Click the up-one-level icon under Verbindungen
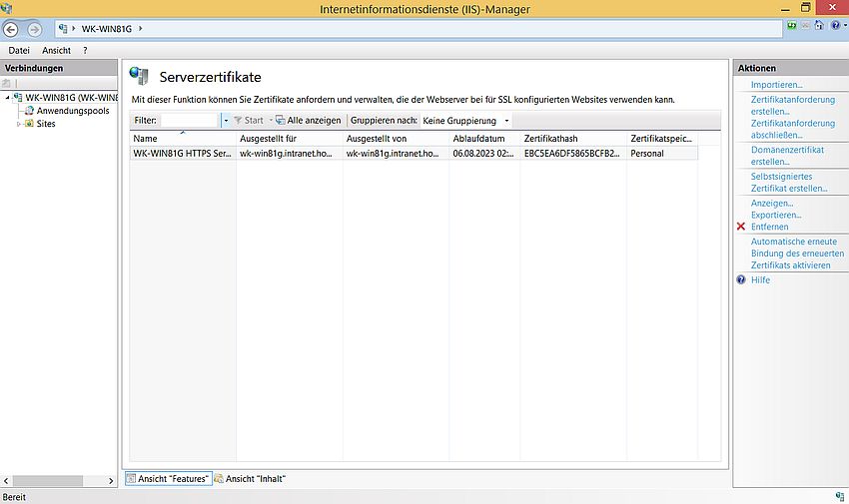 (7, 83)
